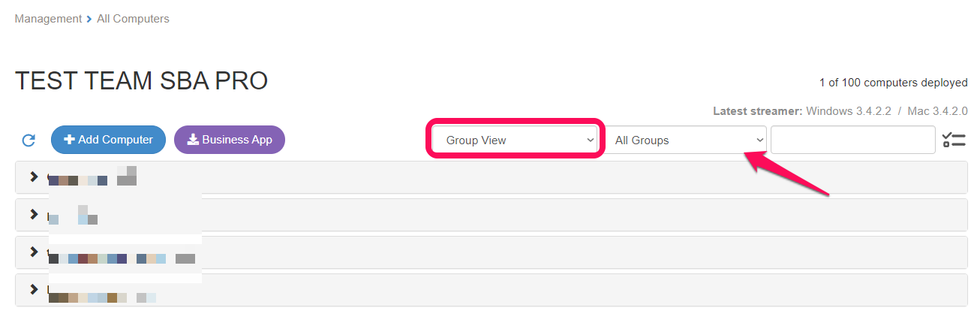Image resolution: width=980 pixels, height=323 pixels.
Task: Click the plus icon on Add Computer
Action: pyautogui.click(x=69, y=140)
